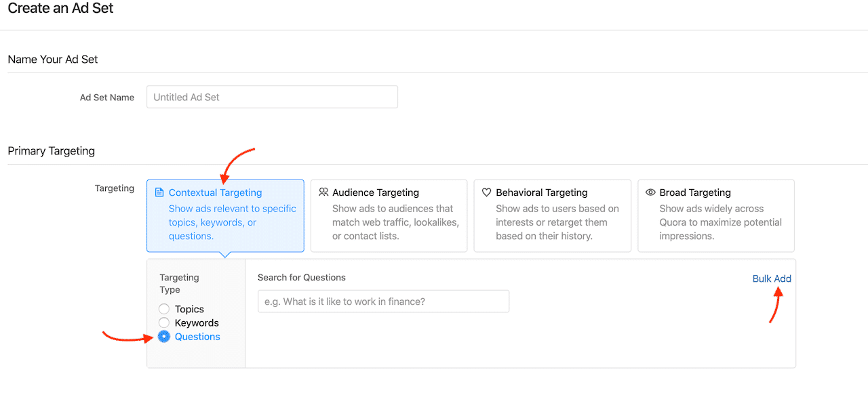
Task: Click the Audience Targeting people icon
Action: (323, 192)
